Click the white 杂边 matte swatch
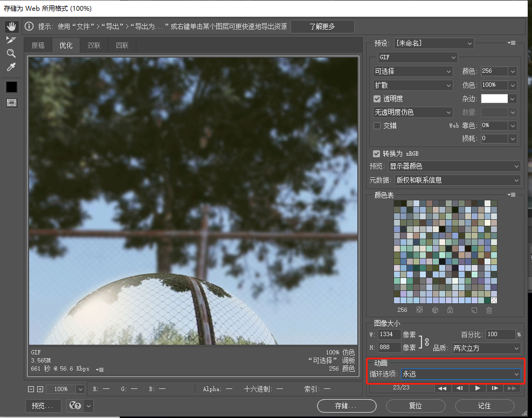Image resolution: width=532 pixels, height=418 pixels. tap(494, 99)
